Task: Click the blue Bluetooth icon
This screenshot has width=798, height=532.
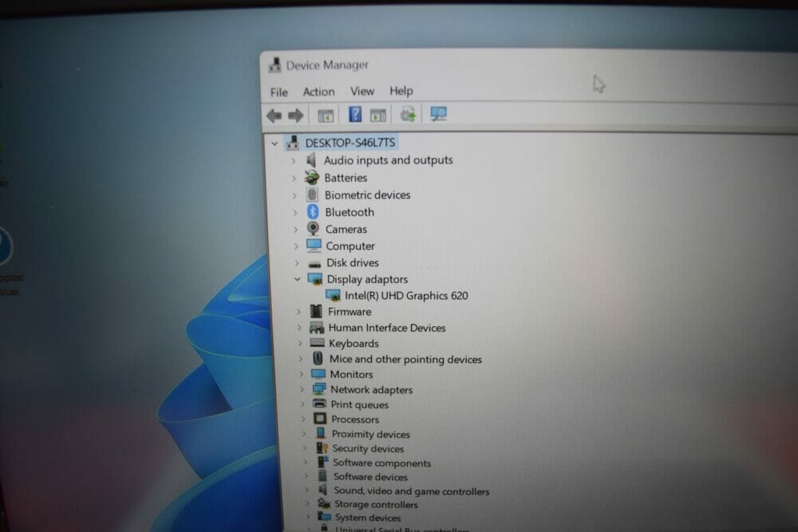Action: point(313,211)
